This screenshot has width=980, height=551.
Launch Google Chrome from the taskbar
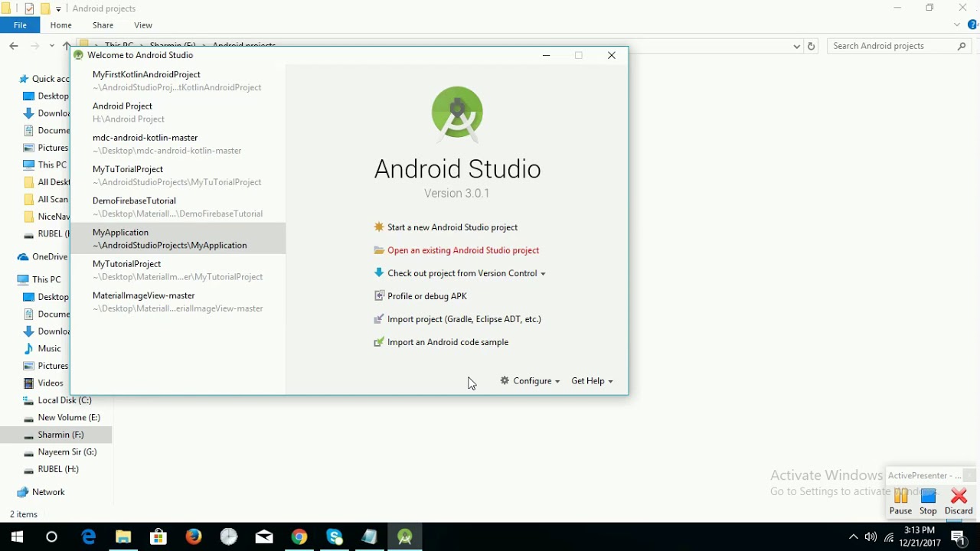pos(299,537)
